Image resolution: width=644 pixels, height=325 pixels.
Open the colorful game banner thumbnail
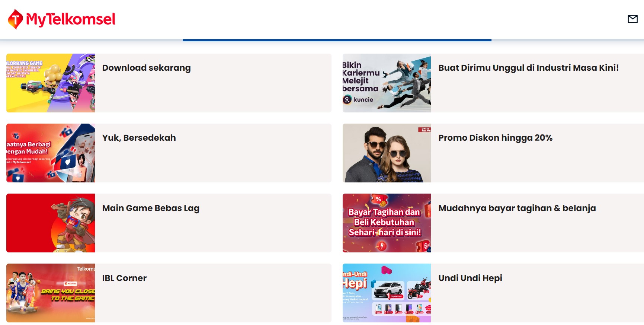click(x=51, y=83)
